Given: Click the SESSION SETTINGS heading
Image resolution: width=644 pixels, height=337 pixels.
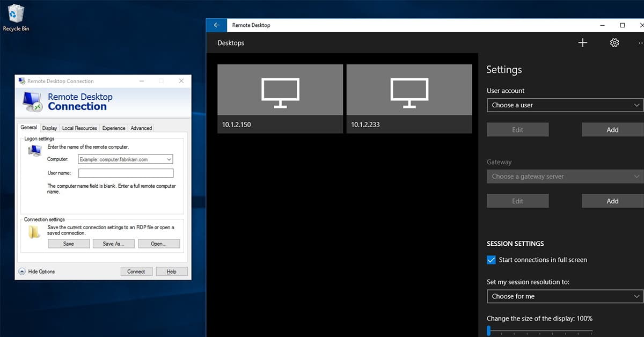Looking at the screenshot, I should pyautogui.click(x=515, y=244).
